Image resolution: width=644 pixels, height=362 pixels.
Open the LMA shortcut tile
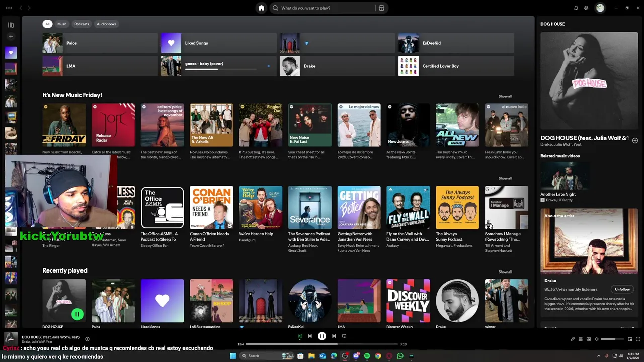coord(100,66)
